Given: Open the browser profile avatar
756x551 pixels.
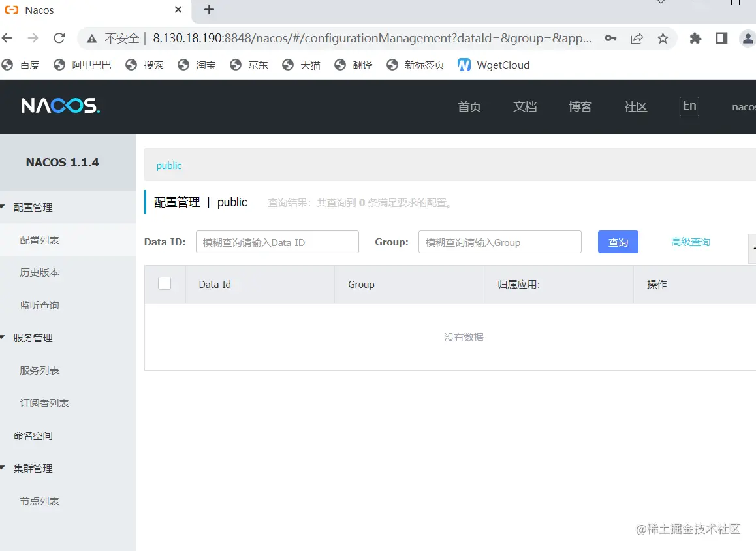Looking at the screenshot, I should pyautogui.click(x=748, y=38).
